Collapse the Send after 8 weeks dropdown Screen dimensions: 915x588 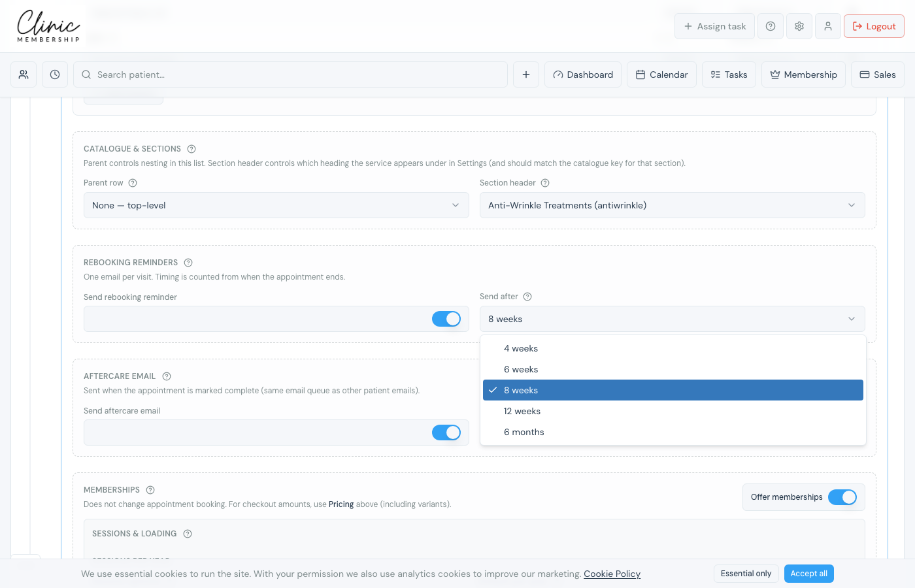click(673, 319)
